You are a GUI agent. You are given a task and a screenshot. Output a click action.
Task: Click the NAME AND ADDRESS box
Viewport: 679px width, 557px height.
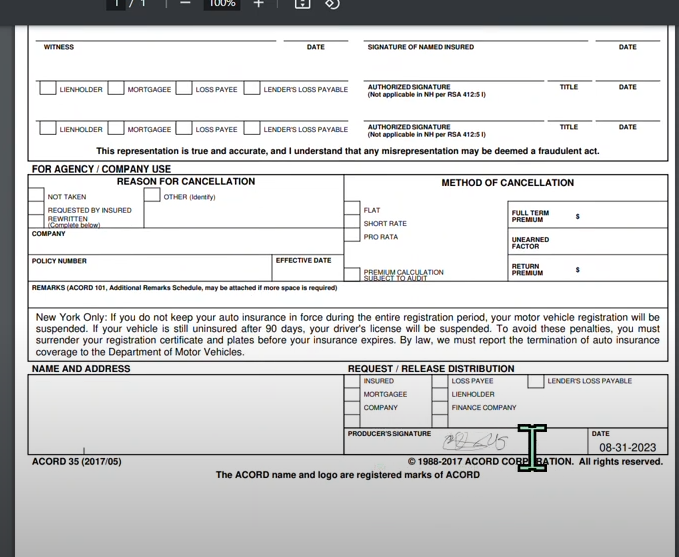[x=186, y=415]
